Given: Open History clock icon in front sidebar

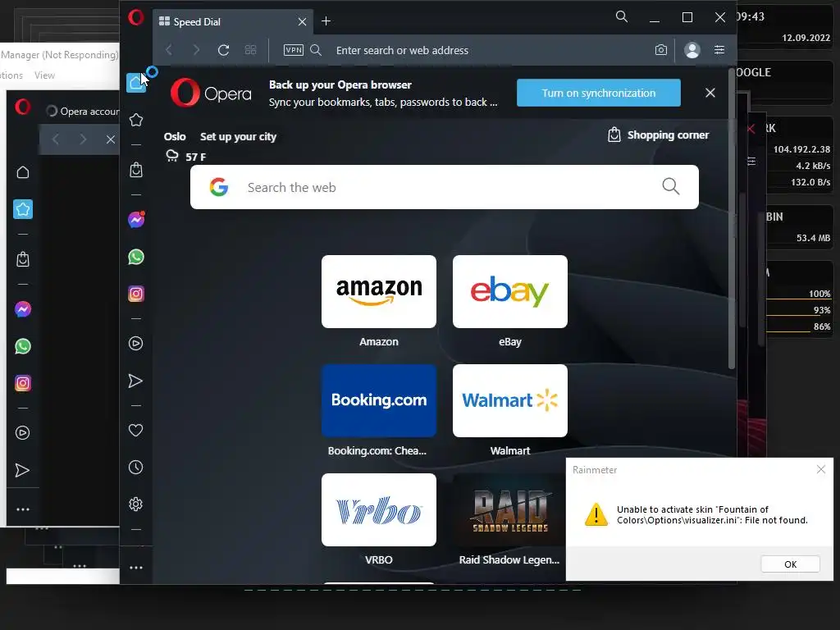Looking at the screenshot, I should [136, 467].
